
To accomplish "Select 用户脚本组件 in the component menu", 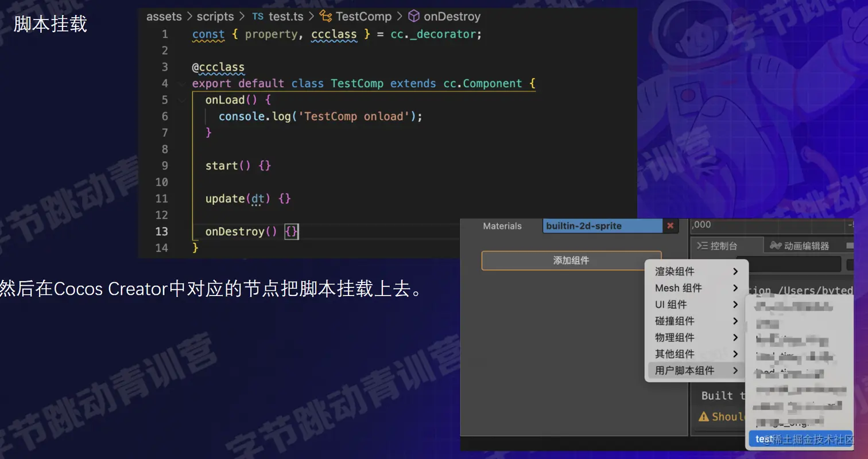I will 696,371.
